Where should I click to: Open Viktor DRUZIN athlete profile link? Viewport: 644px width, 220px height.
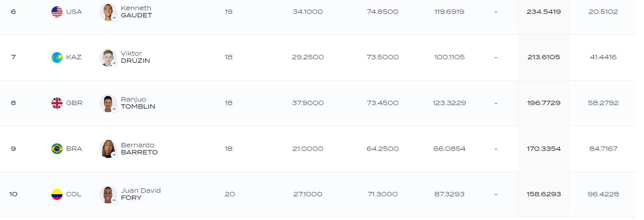135,57
